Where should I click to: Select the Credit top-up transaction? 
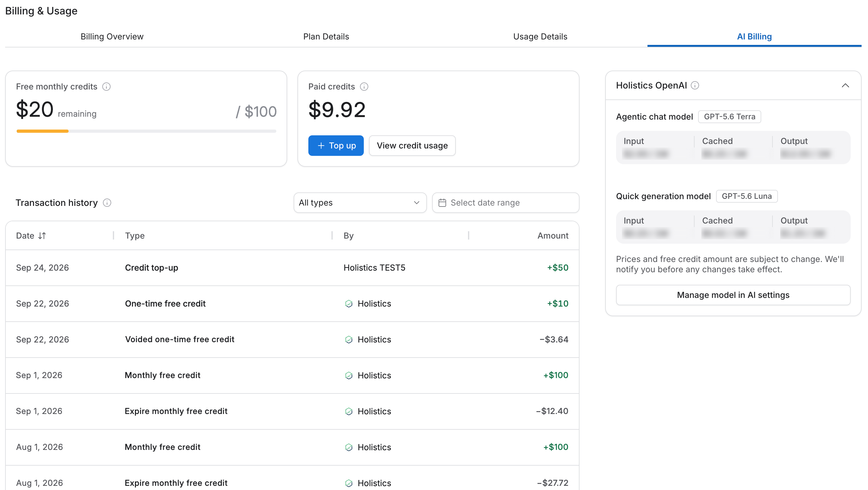pyautogui.click(x=292, y=267)
